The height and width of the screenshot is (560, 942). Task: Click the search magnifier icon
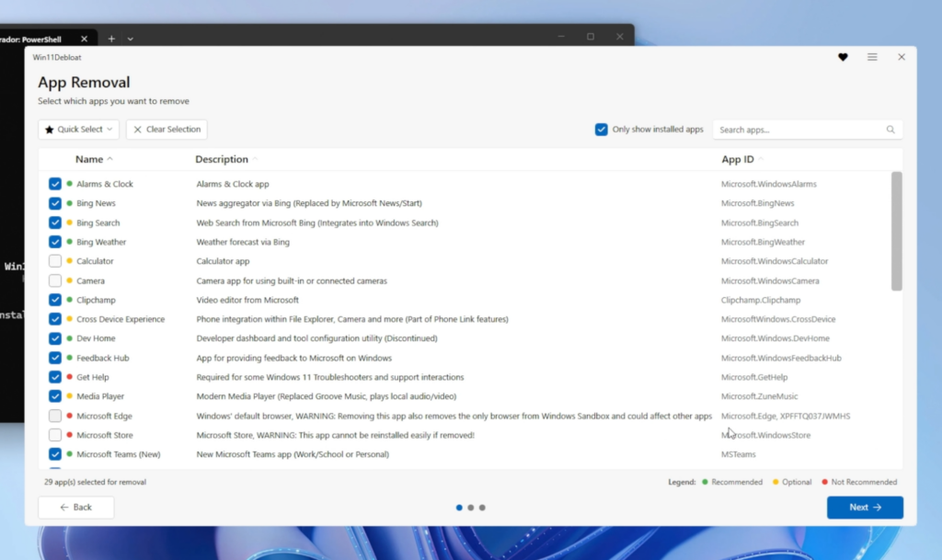point(890,130)
